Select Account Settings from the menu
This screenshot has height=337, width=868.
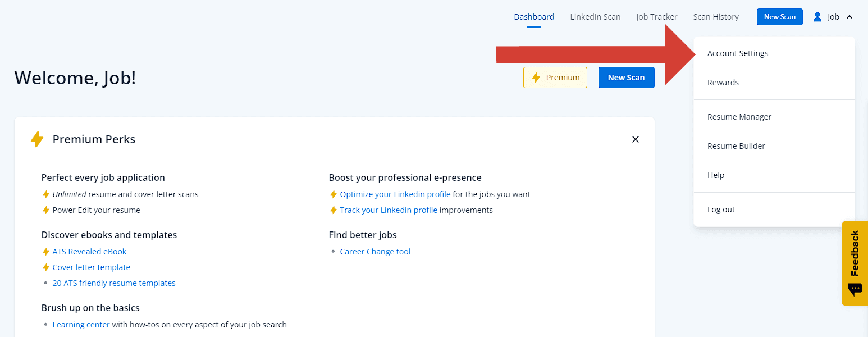pyautogui.click(x=737, y=53)
